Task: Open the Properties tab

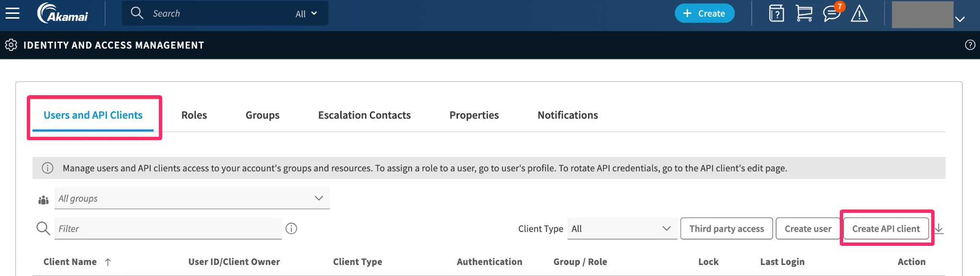Action: (474, 115)
